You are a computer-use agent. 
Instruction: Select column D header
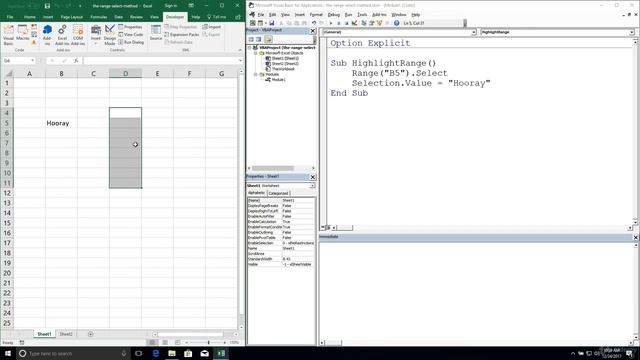125,73
